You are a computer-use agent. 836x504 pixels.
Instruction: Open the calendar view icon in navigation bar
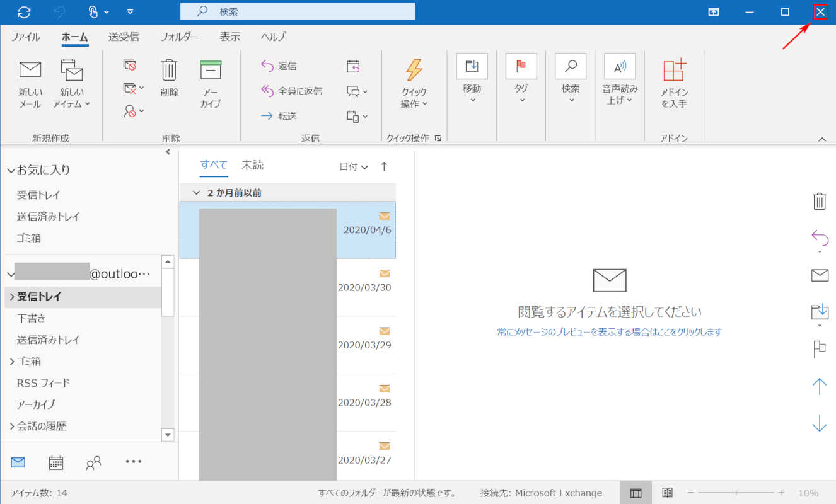(56, 462)
